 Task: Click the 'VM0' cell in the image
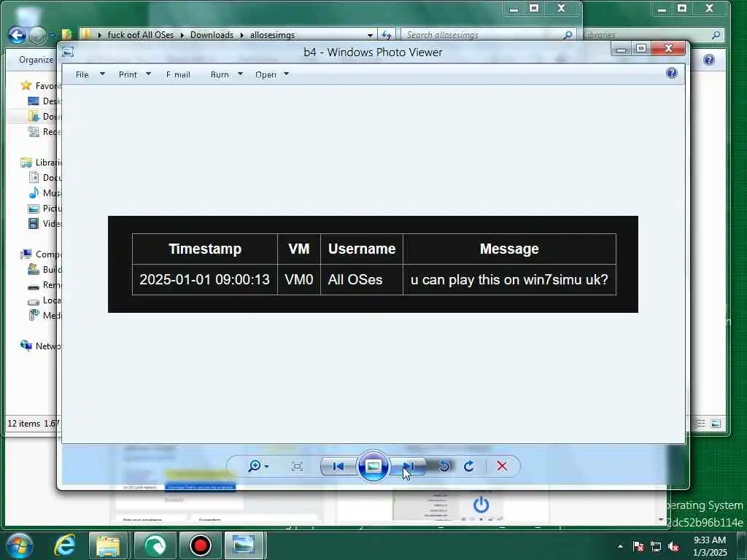point(298,279)
